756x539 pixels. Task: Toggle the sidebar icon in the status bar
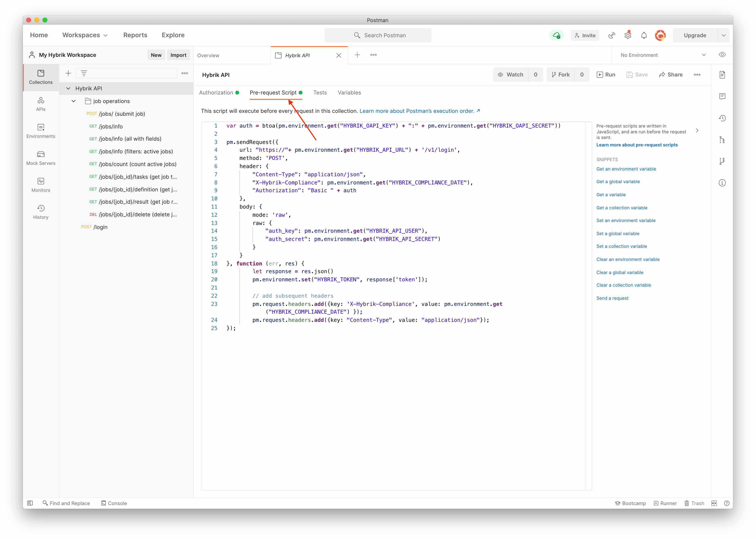(x=30, y=503)
